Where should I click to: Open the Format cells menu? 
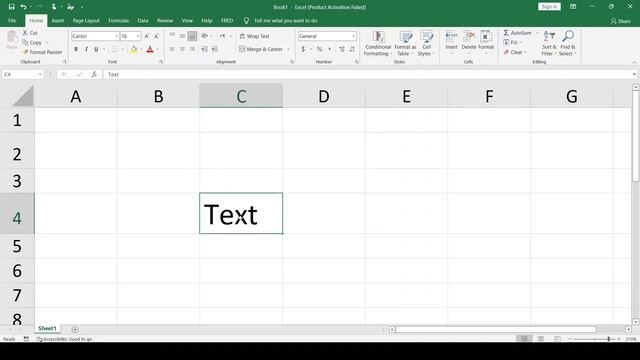(x=486, y=42)
